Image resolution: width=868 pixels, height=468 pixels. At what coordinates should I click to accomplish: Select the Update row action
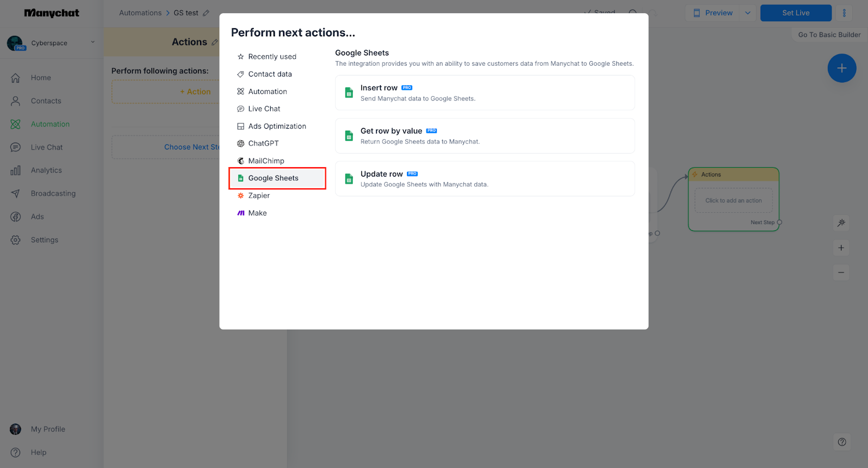[x=484, y=179]
